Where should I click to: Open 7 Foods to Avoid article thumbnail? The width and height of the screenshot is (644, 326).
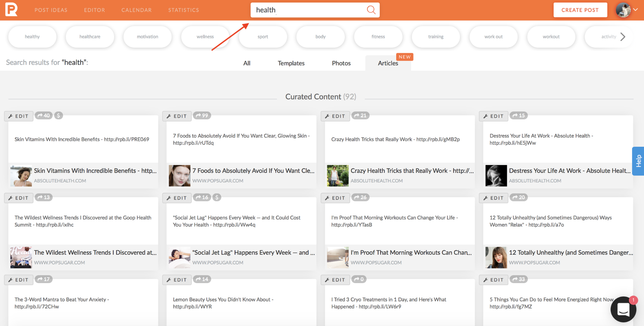tap(180, 176)
